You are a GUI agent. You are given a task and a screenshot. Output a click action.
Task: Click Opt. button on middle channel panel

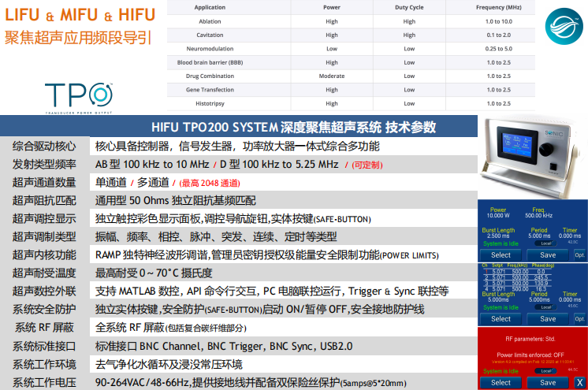[579, 319]
